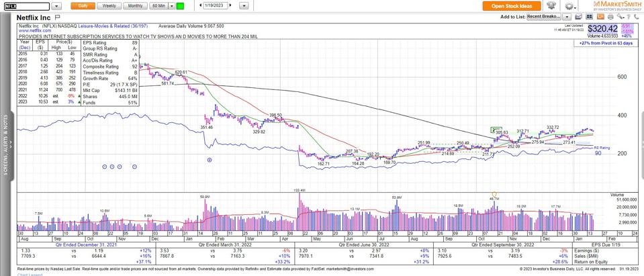The width and height of the screenshot is (644, 276).
Task: Click the NFLX symbol input field
Action: [27, 6]
